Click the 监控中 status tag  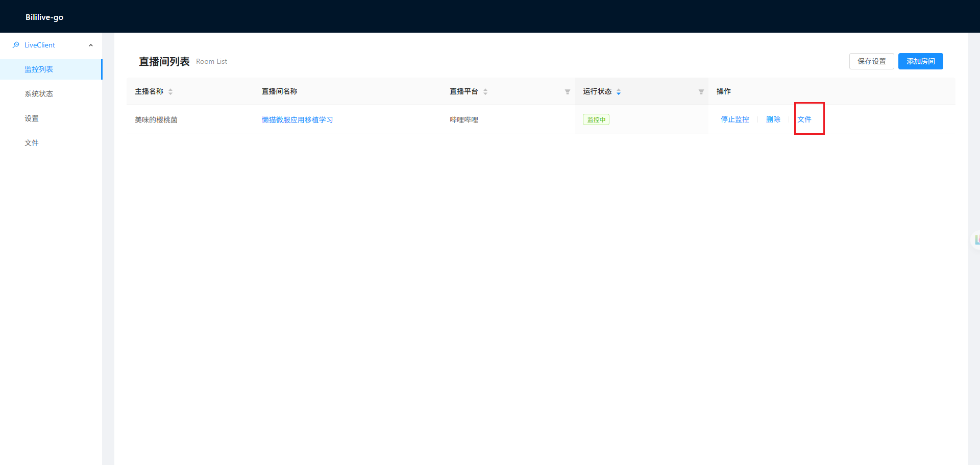tap(596, 119)
